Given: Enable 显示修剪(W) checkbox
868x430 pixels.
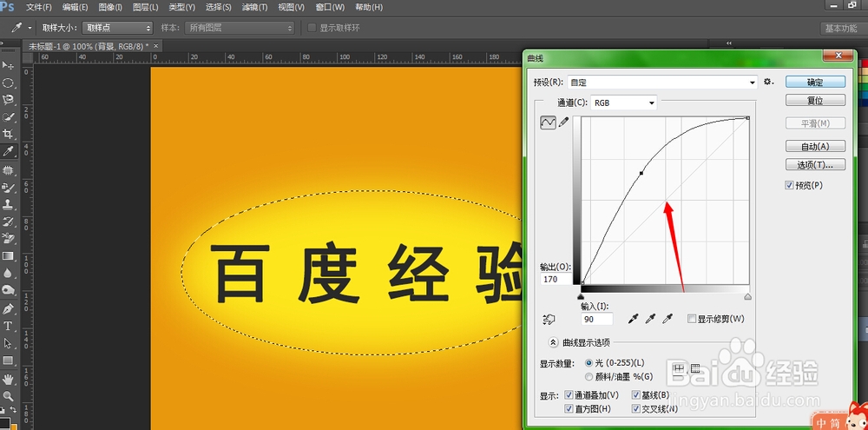Looking at the screenshot, I should (x=691, y=319).
